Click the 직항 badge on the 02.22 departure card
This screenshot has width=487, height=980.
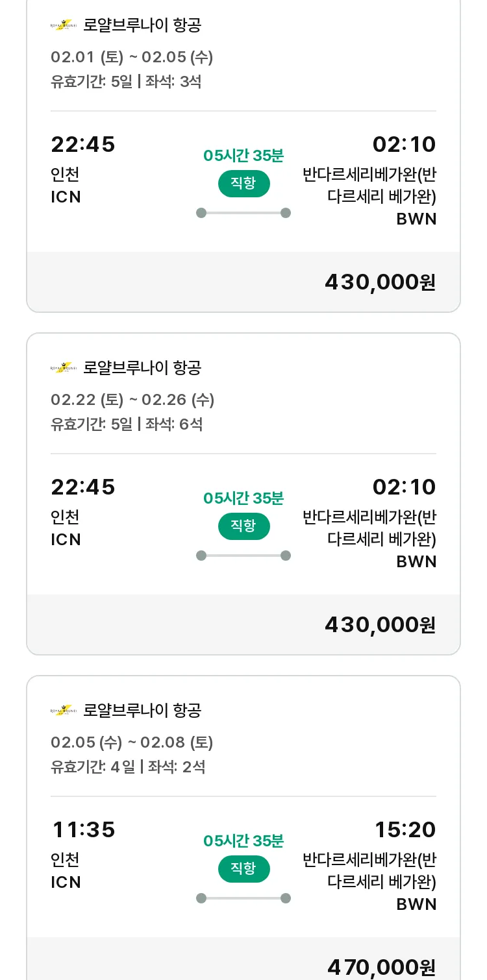(243, 526)
